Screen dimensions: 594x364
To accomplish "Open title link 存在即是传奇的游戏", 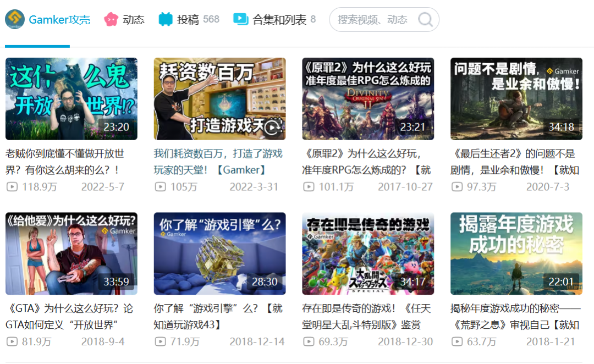I will 366,317.
